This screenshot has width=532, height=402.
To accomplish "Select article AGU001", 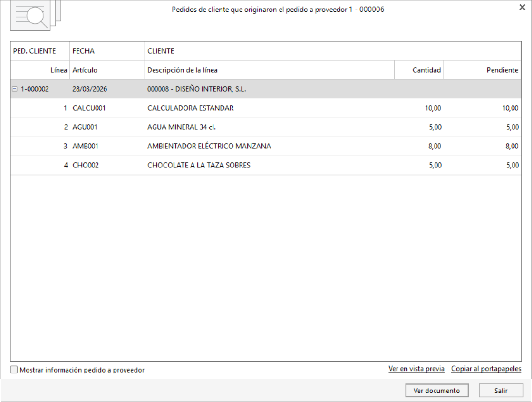I will click(85, 127).
